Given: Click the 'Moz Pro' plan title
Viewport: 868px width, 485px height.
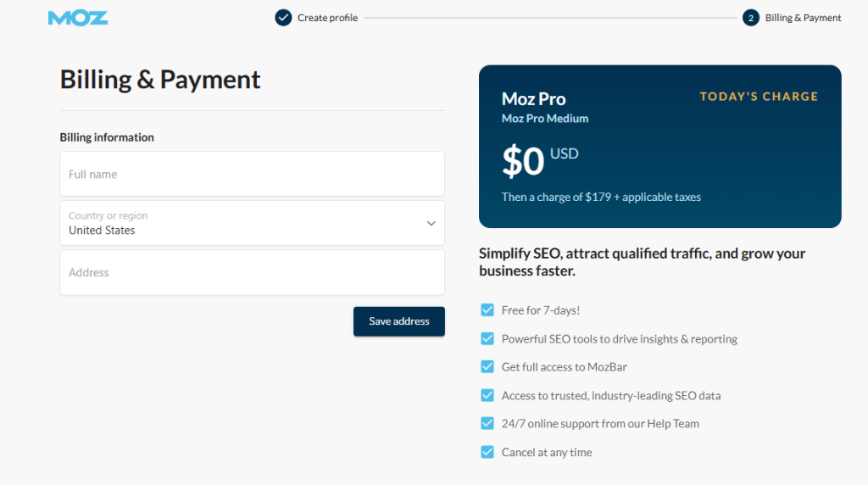Looking at the screenshot, I should (534, 99).
